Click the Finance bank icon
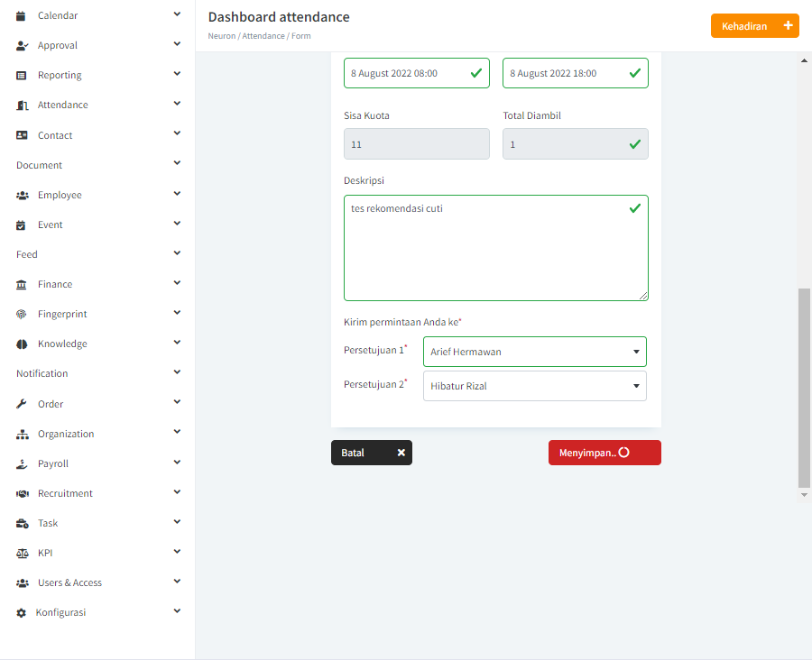The width and height of the screenshot is (812, 660). (x=22, y=285)
